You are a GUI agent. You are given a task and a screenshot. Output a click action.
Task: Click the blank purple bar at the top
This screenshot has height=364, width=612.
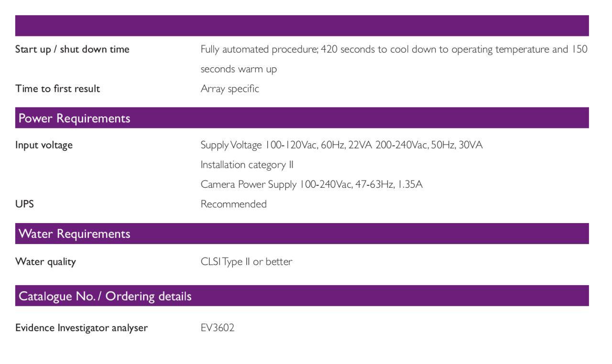pos(302,26)
